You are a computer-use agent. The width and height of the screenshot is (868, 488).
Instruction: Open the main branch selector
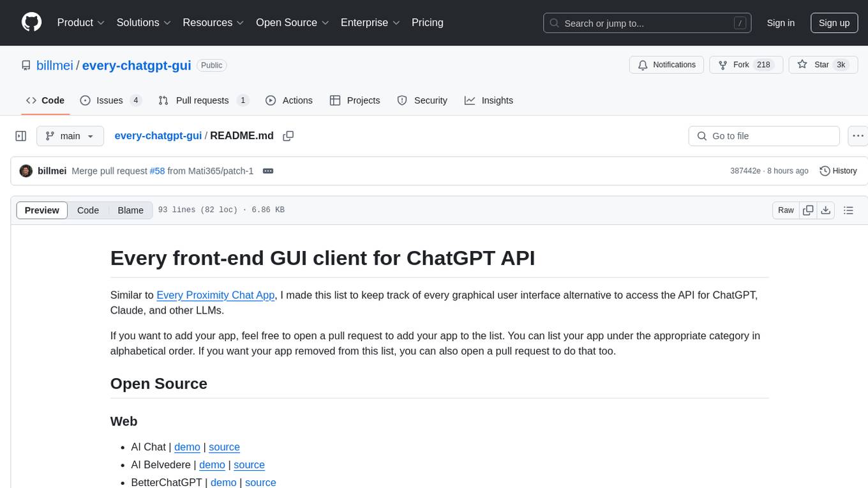[x=70, y=136]
